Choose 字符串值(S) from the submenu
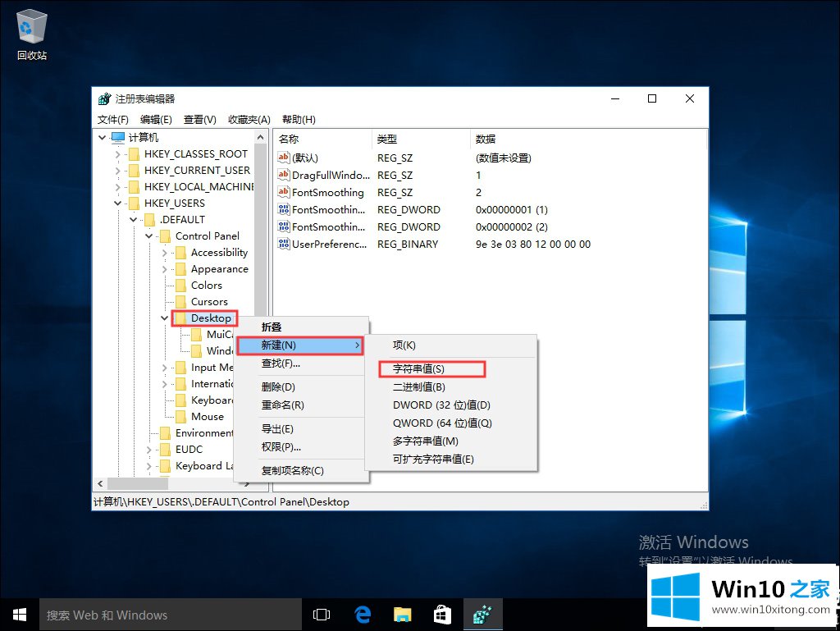 418,369
